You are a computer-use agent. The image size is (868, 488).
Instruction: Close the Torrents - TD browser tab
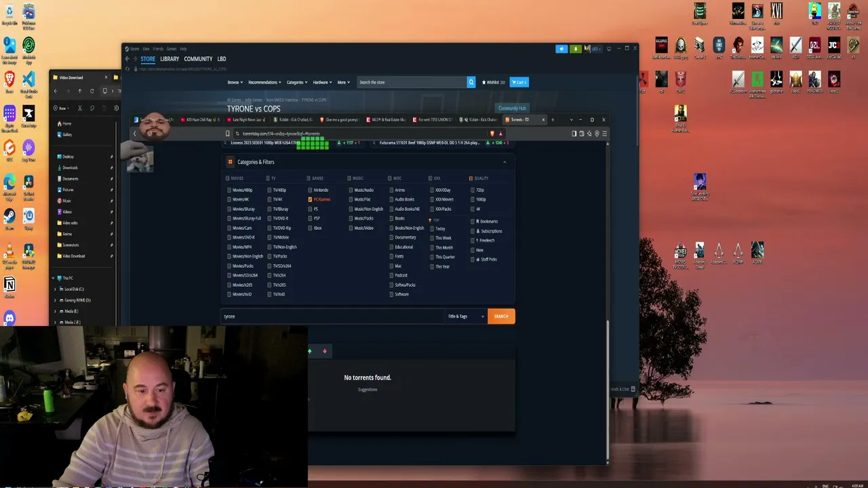tap(543, 120)
